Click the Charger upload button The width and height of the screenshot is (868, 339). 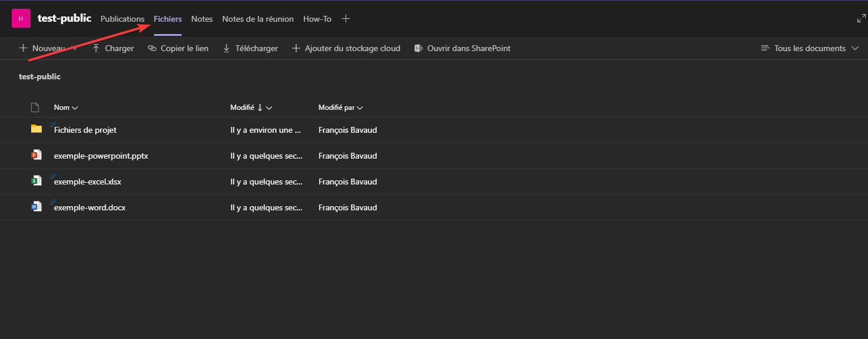[x=113, y=48]
